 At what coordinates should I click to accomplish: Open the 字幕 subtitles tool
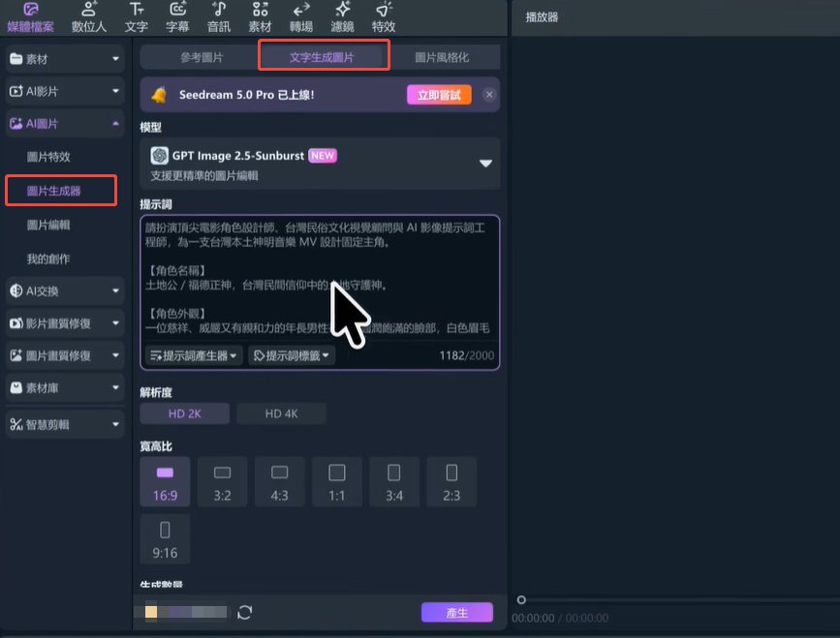tap(177, 17)
